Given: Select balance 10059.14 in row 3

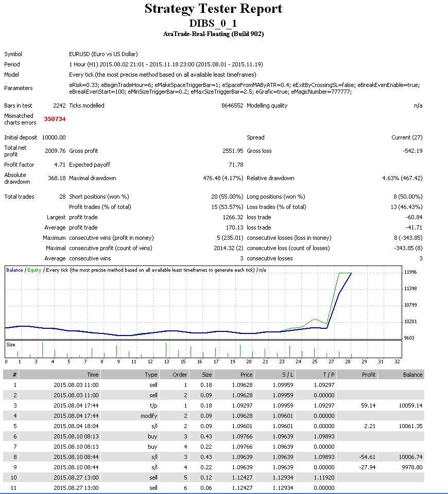Looking at the screenshot, I should pyautogui.click(x=410, y=406).
